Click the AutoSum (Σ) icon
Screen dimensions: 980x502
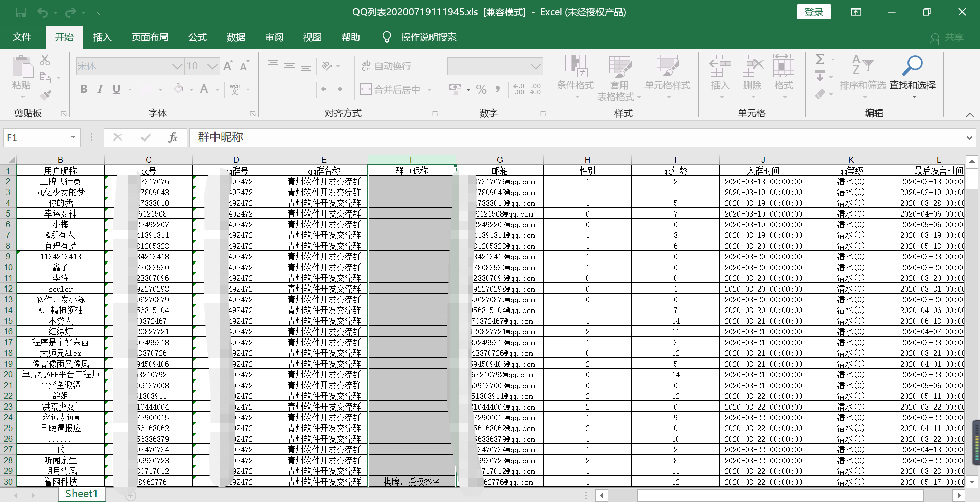click(820, 59)
